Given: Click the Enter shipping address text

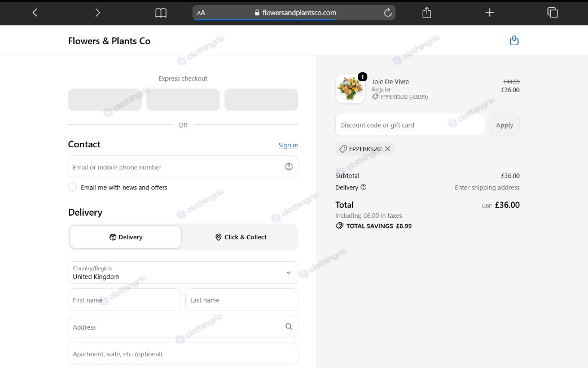Looking at the screenshot, I should coord(487,187).
